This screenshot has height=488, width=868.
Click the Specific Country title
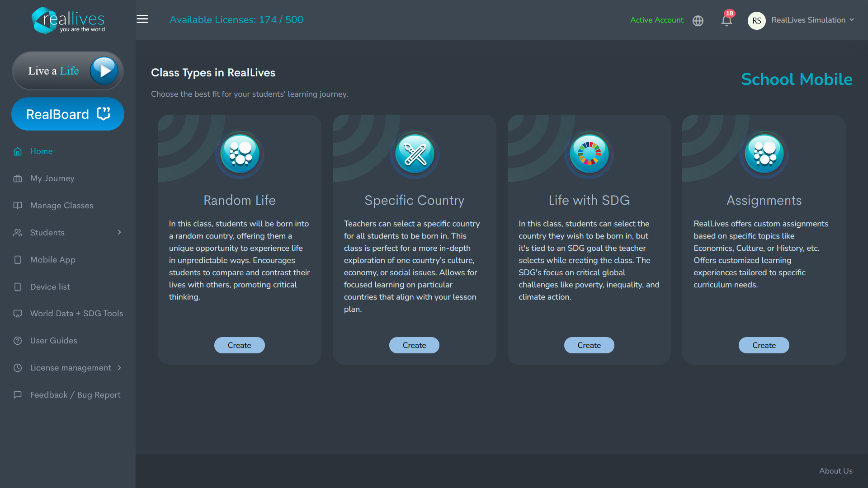coord(415,200)
